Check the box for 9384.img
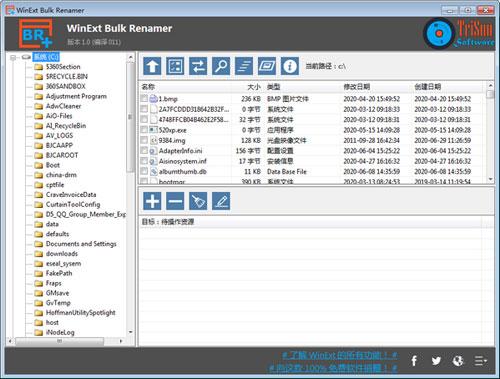 tap(144, 140)
